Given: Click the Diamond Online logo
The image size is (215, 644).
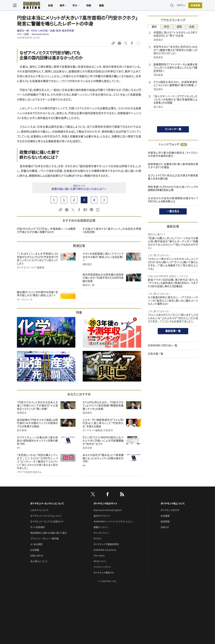Looking at the screenshot, I should click(31, 5).
